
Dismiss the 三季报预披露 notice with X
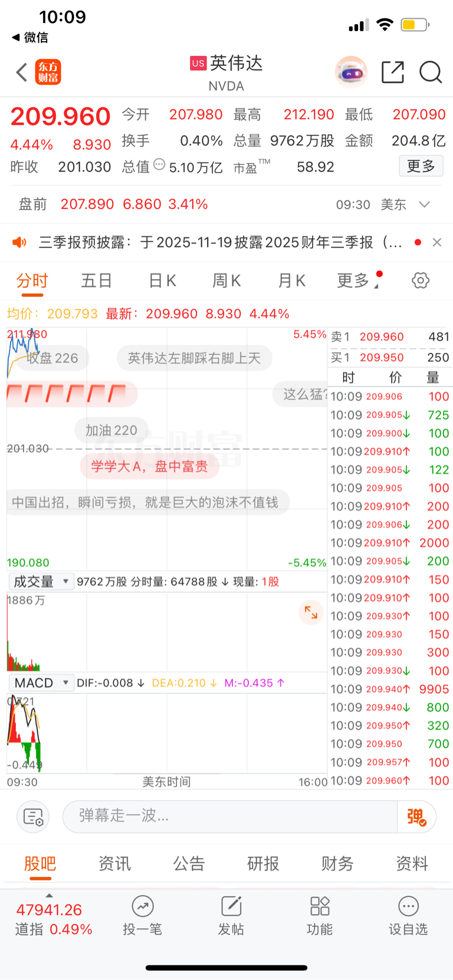coord(437,242)
